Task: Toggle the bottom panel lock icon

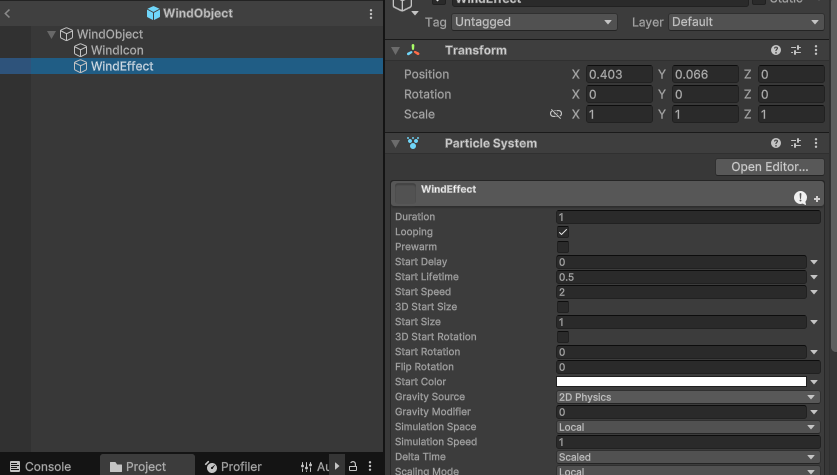Action: click(353, 466)
